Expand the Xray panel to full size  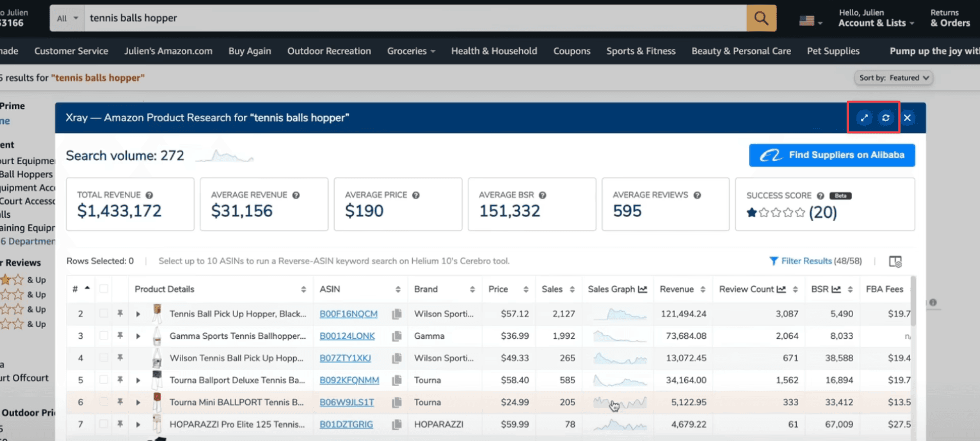[x=864, y=118]
